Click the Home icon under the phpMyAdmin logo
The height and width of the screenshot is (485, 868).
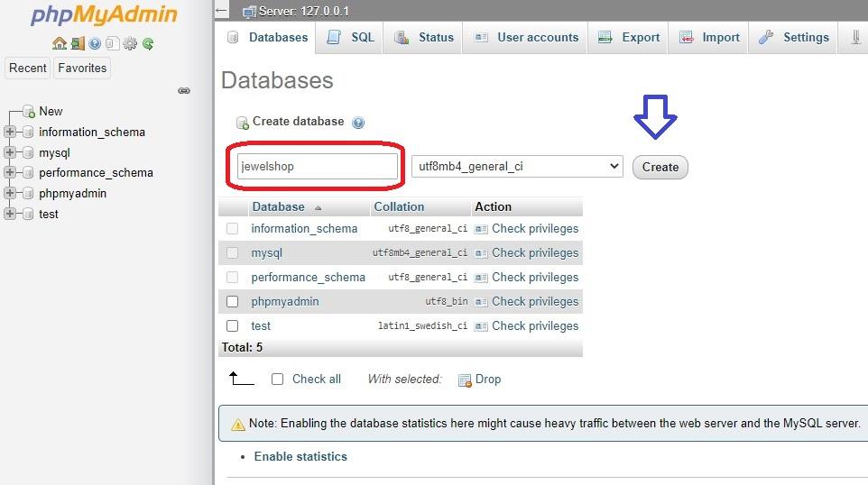[60, 43]
